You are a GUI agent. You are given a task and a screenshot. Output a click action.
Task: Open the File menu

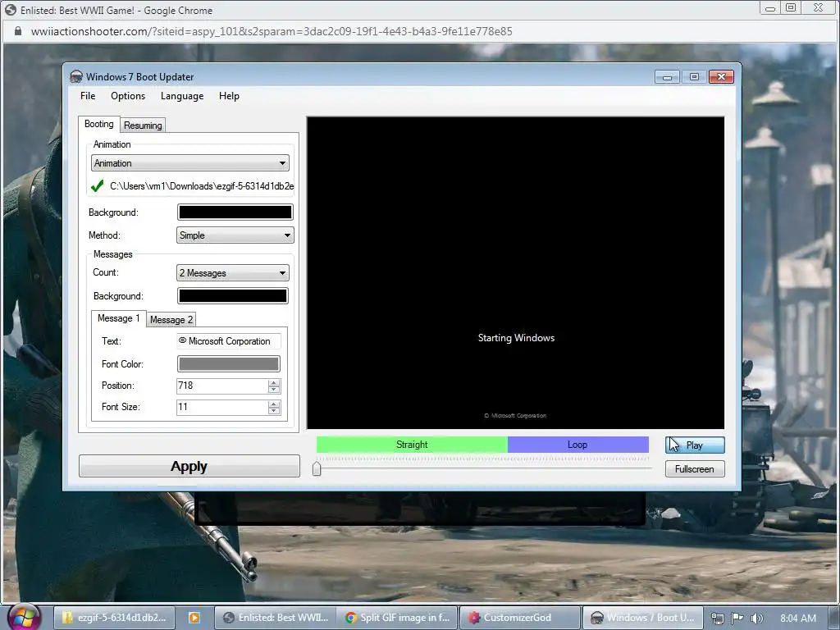pyautogui.click(x=88, y=96)
